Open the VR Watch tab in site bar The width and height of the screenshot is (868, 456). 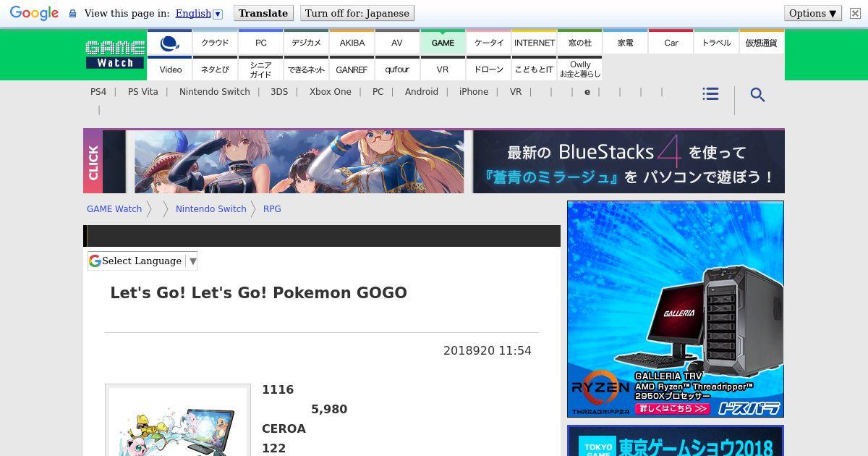click(x=443, y=69)
